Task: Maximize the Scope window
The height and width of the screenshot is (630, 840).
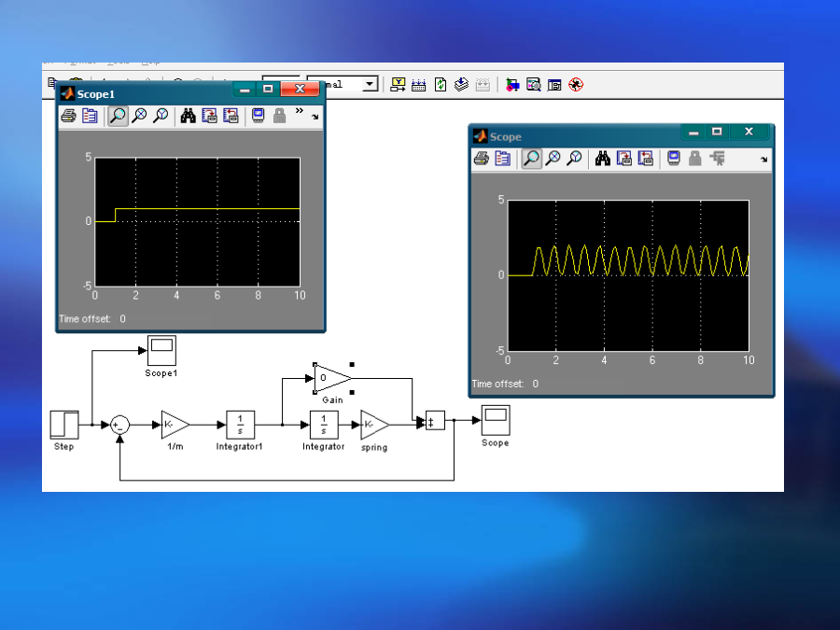Action: [717, 132]
